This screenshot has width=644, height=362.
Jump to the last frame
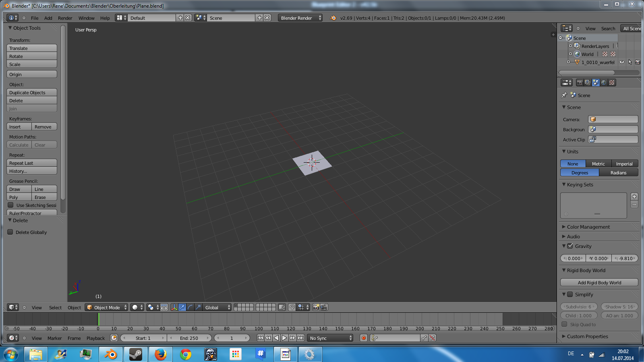pyautogui.click(x=300, y=338)
